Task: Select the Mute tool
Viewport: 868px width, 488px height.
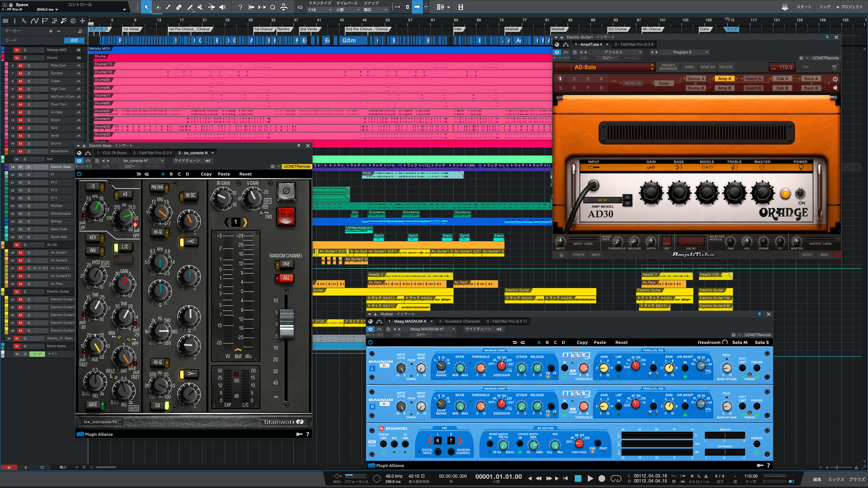Action: click(x=200, y=7)
